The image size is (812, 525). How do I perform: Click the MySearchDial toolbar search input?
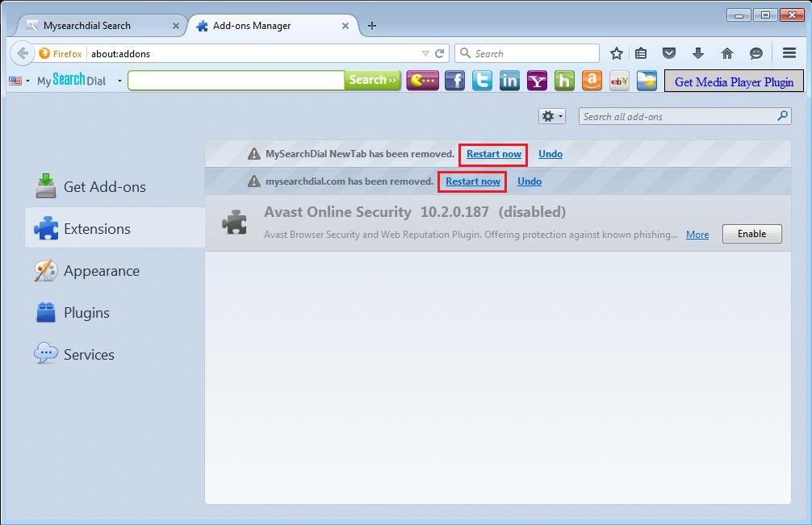pyautogui.click(x=236, y=80)
